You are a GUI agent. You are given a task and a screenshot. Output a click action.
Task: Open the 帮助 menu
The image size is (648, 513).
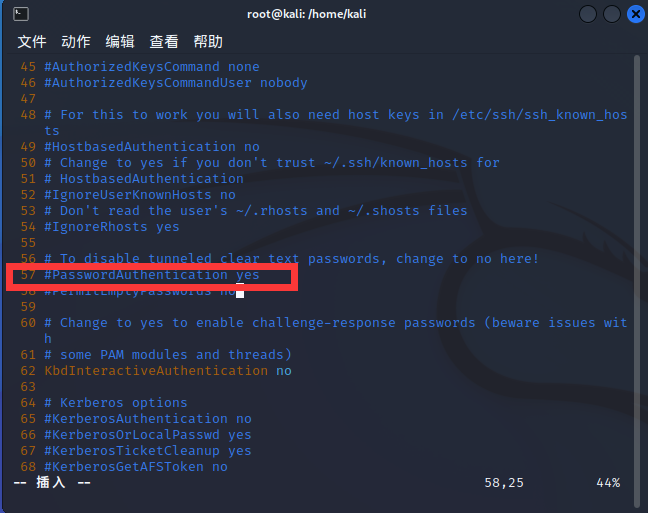pyautogui.click(x=208, y=41)
